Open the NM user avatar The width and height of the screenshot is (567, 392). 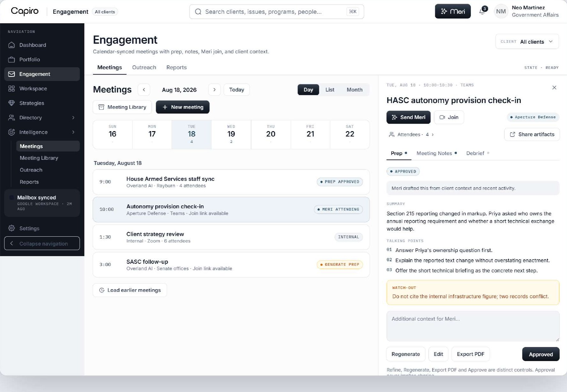tap(501, 11)
